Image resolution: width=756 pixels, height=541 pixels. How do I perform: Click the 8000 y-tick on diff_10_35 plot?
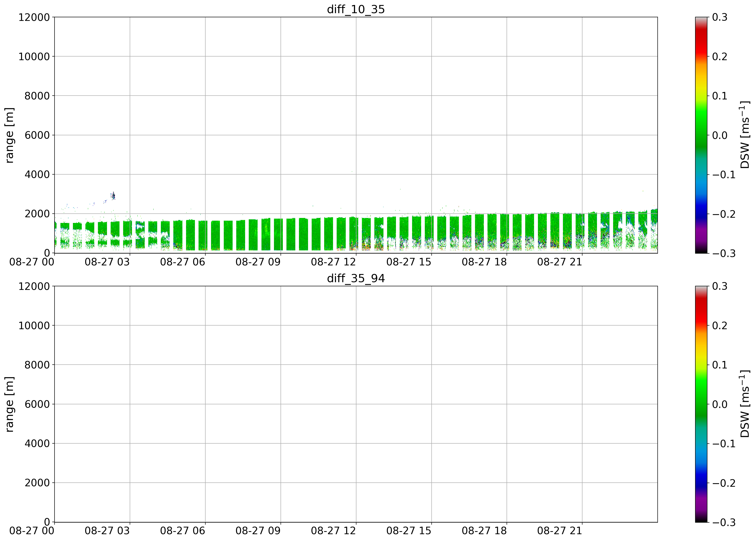(x=37, y=96)
